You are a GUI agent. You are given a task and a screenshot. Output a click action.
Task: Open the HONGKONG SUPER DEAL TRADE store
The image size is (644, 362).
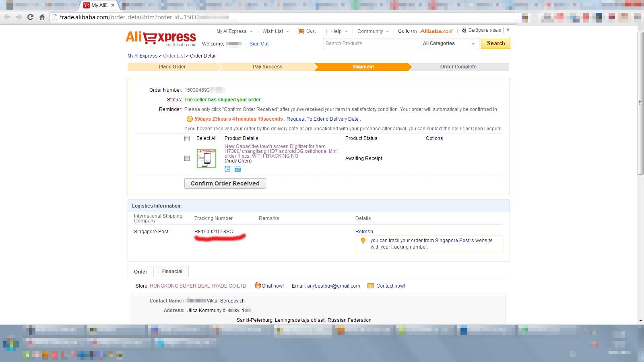tap(198, 286)
